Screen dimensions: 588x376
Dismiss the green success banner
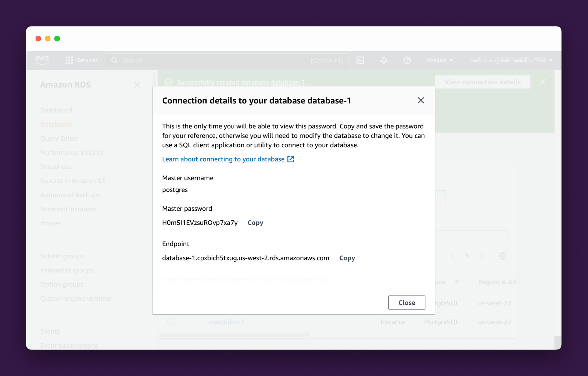pyautogui.click(x=542, y=82)
